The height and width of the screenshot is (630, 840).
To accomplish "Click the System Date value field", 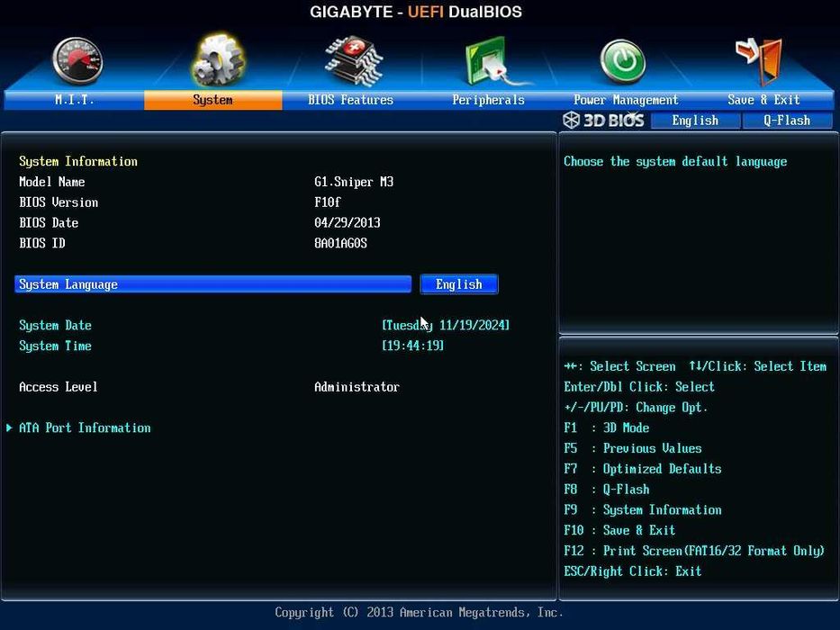I will pyautogui.click(x=445, y=325).
